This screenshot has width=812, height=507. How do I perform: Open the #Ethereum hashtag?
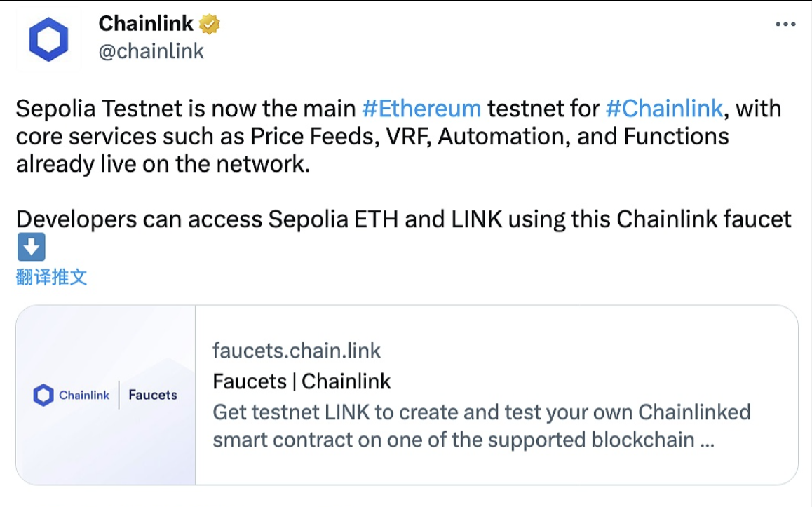421,109
